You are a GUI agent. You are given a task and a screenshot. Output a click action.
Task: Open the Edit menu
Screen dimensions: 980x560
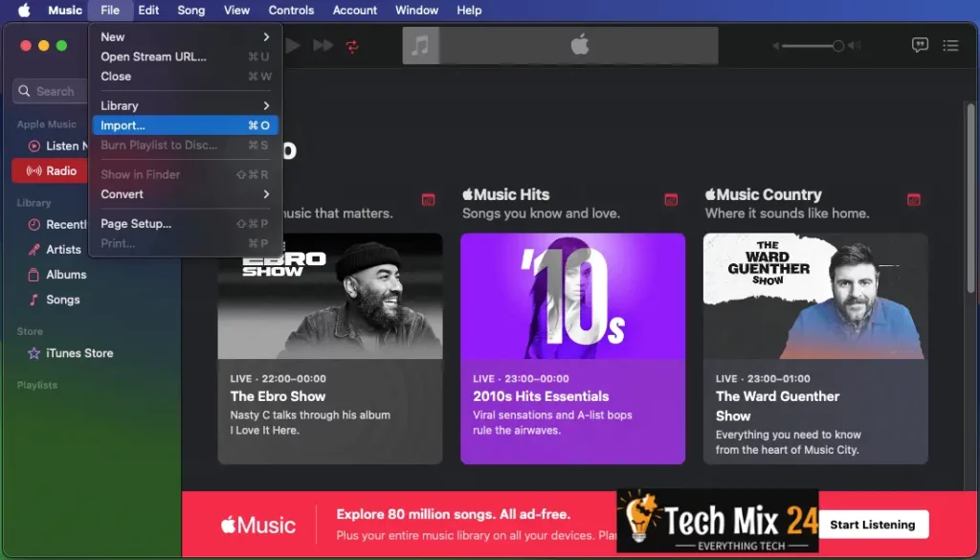pos(148,10)
